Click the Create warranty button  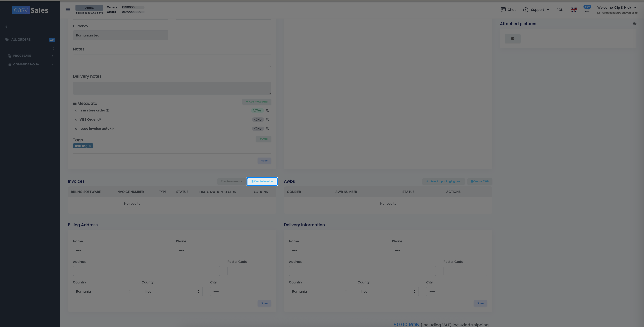tap(231, 181)
